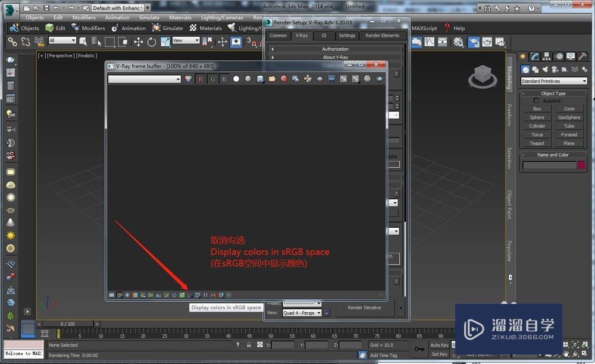This screenshot has height=364, width=595.
Task: Open channel selector dropdown in frame buffer
Action: coord(144,79)
